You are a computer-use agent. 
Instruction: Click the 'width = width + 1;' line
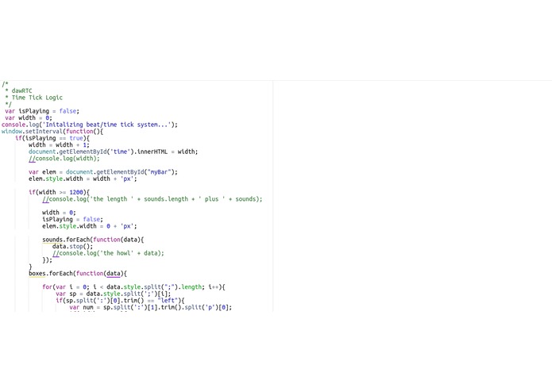pyautogui.click(x=59, y=145)
